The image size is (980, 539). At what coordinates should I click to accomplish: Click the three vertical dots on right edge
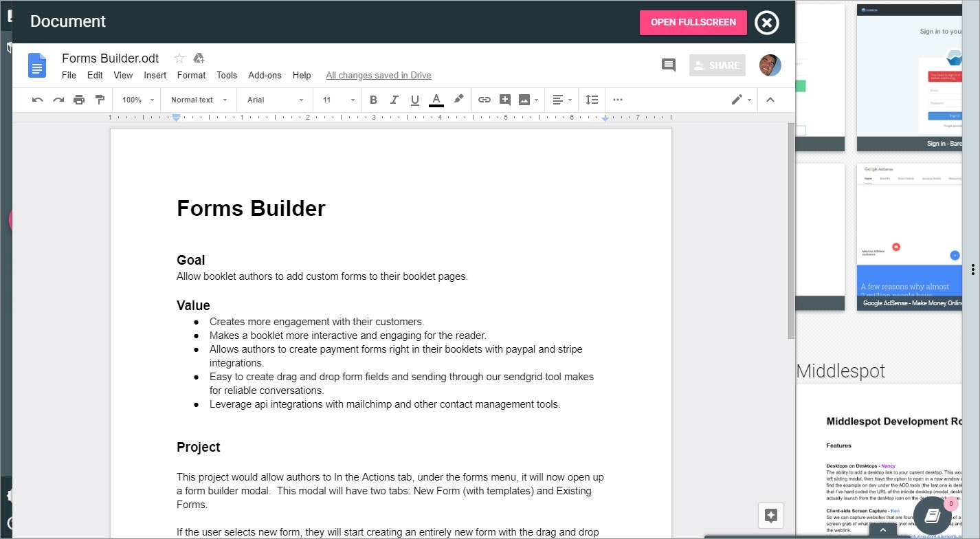click(x=973, y=269)
